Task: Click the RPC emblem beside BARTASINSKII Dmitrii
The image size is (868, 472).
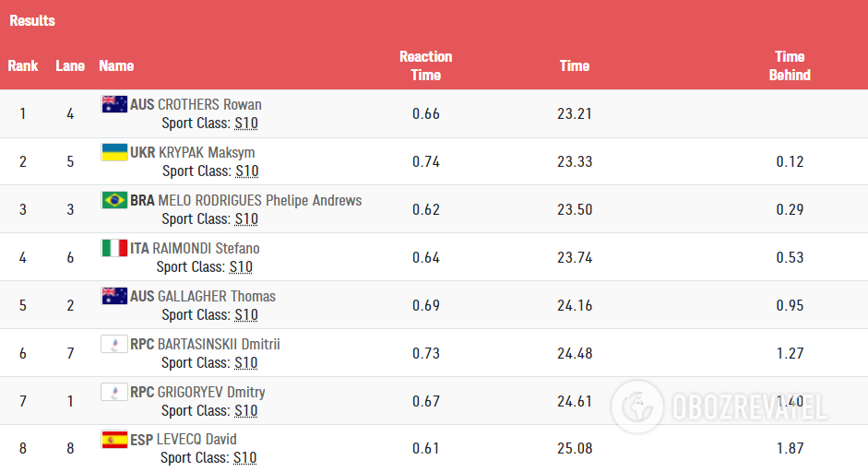Action: (114, 344)
